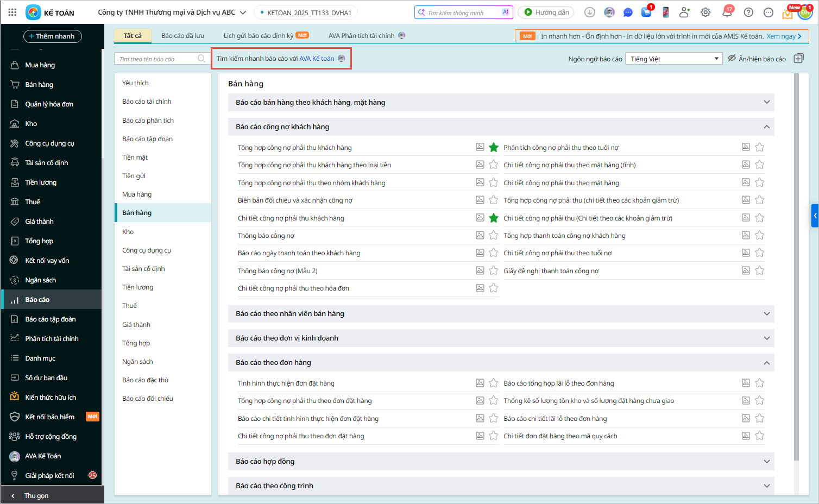Open the app launcher grid icon

(x=12, y=12)
